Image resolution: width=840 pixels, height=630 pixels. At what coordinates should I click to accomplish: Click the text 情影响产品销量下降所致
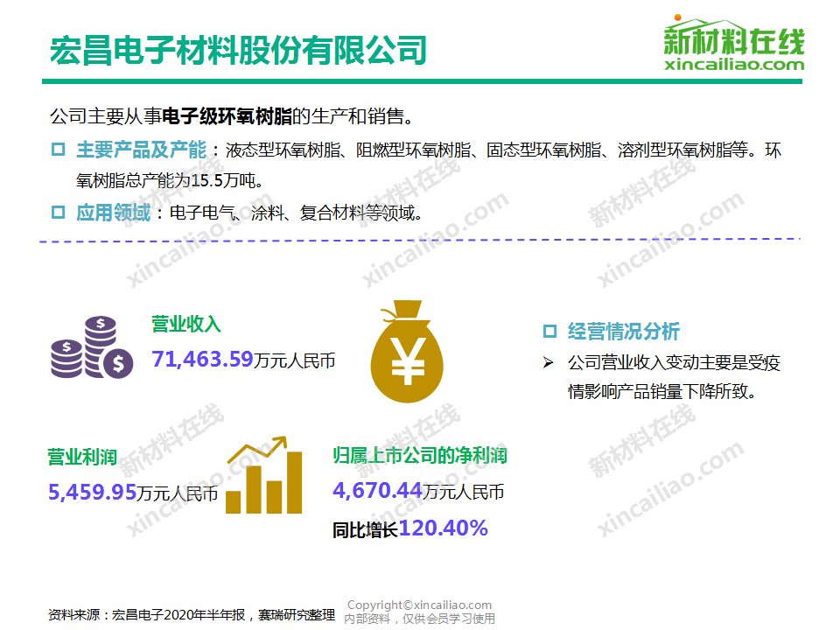pos(662,391)
